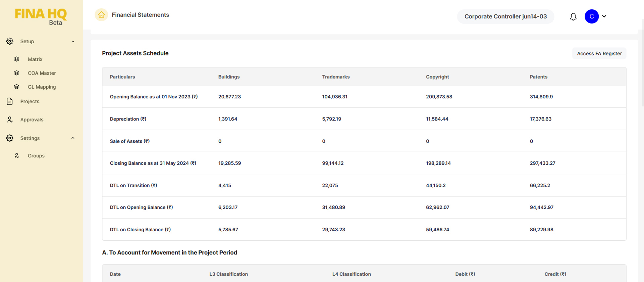The height and width of the screenshot is (282, 644).
Task: Click the Access FA Register button
Action: click(599, 53)
